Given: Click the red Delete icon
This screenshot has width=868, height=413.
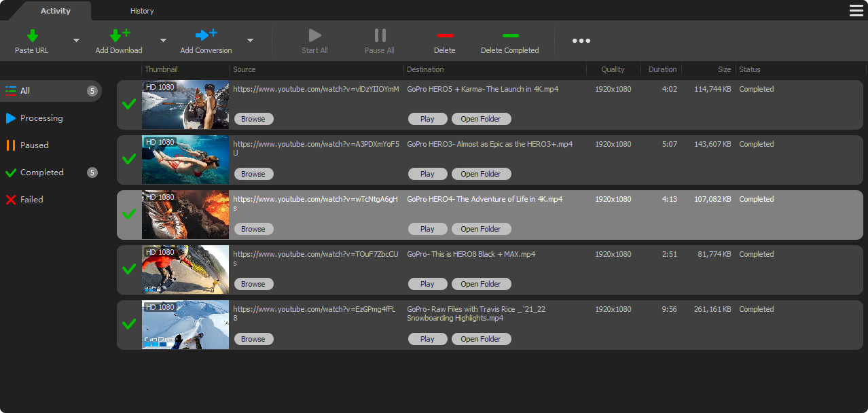Looking at the screenshot, I should [445, 35].
